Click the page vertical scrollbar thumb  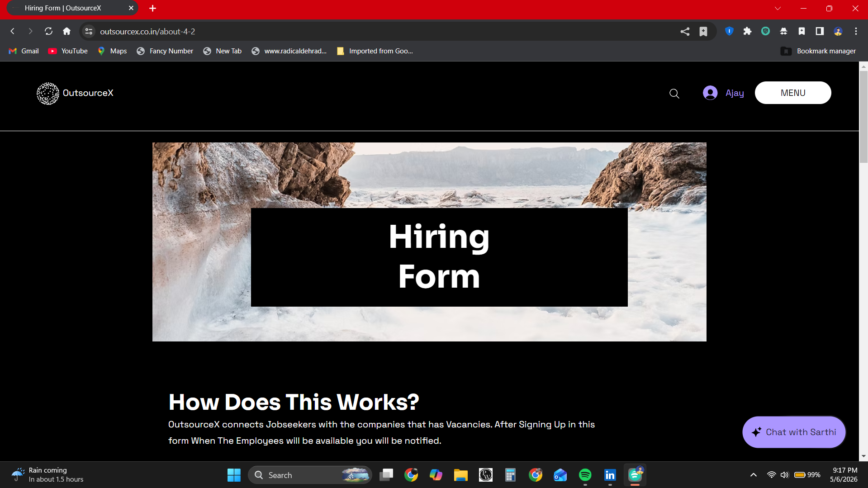[863, 117]
